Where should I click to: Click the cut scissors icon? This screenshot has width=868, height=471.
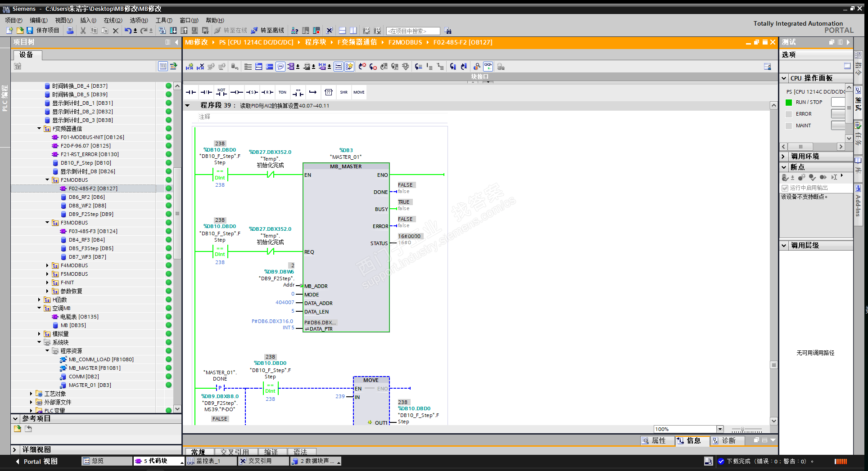click(x=83, y=31)
